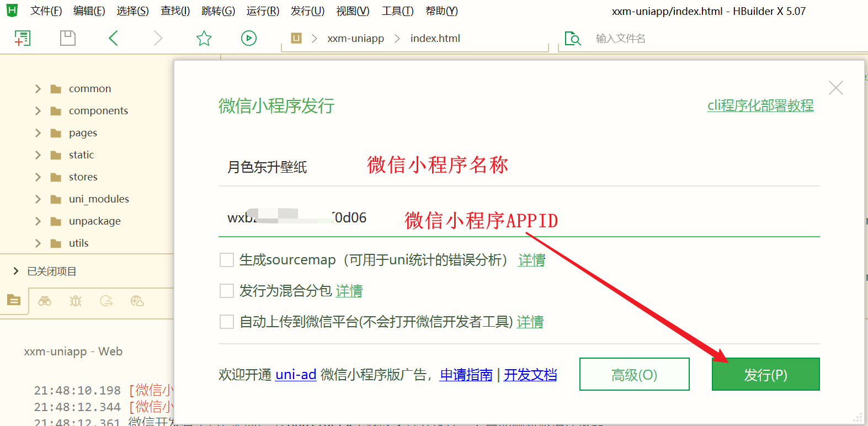Open the 申请指南 link

click(x=466, y=375)
